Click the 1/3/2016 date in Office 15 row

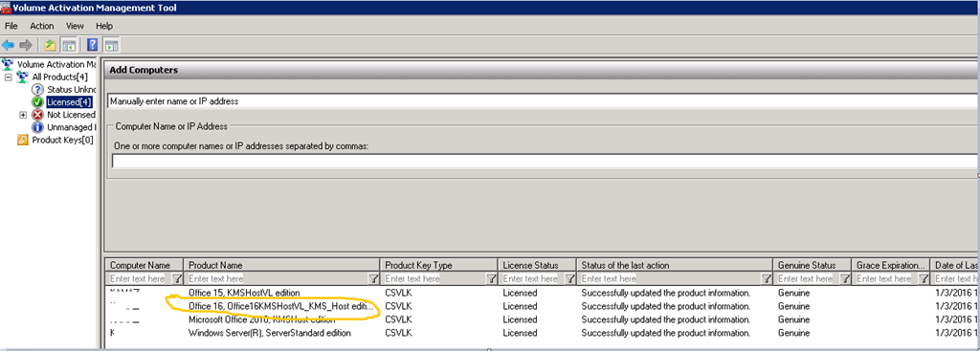957,293
